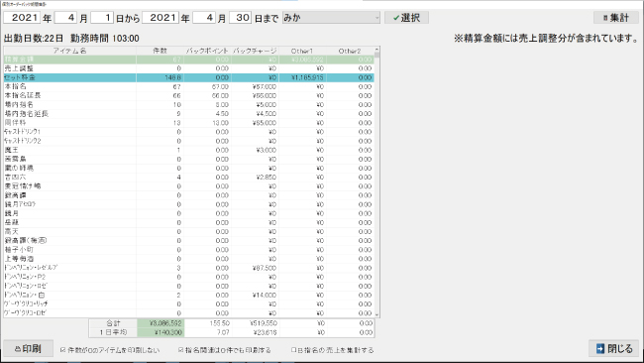Click the 合計 total label cell

click(113, 323)
